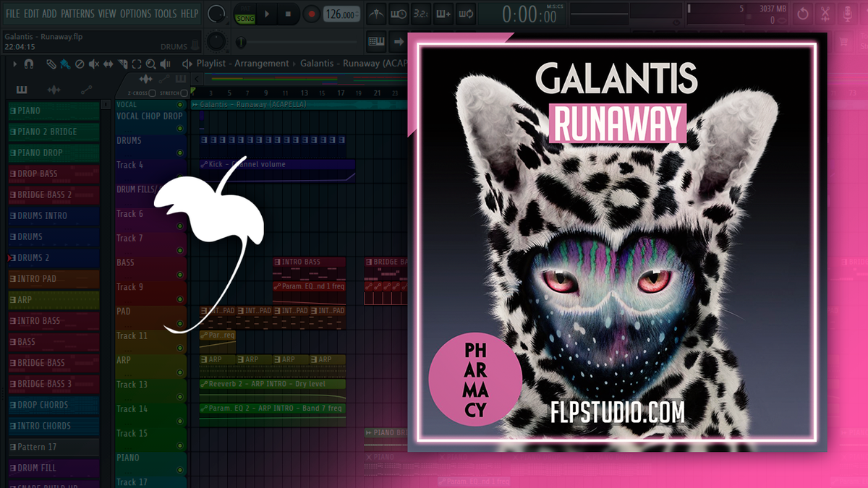
Task: Select the Mute tool in the playlist toolbar
Action: click(93, 64)
